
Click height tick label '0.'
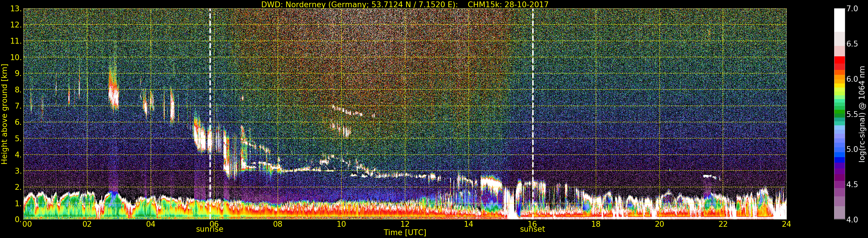click(18, 219)
